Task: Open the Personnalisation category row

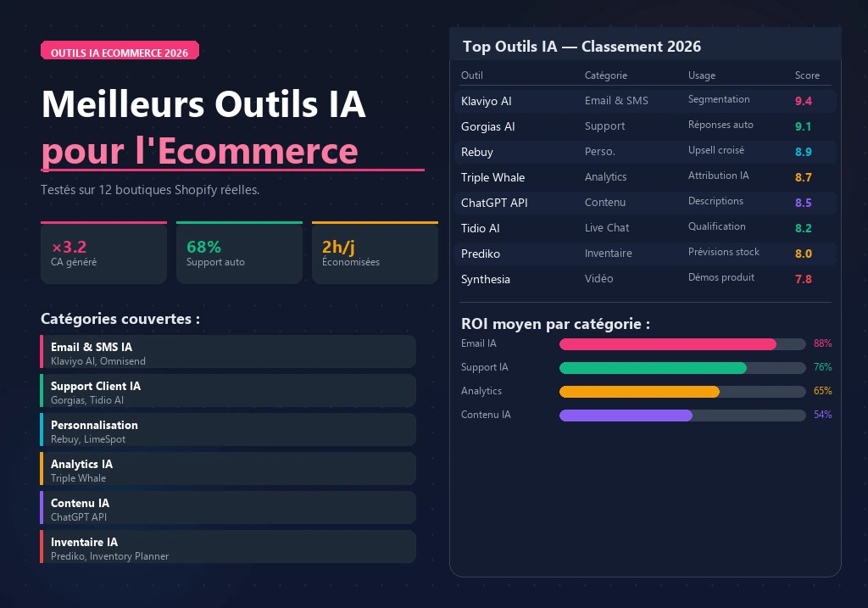Action: (227, 430)
